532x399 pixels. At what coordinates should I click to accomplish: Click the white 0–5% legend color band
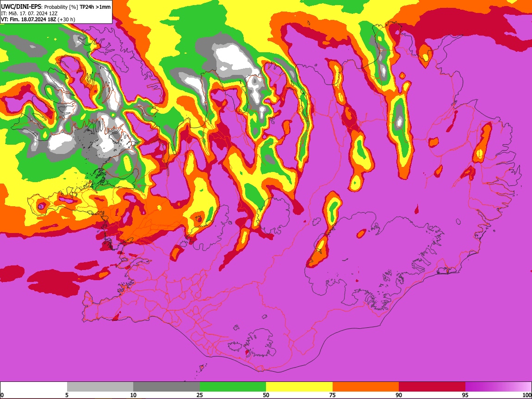coord(34,387)
